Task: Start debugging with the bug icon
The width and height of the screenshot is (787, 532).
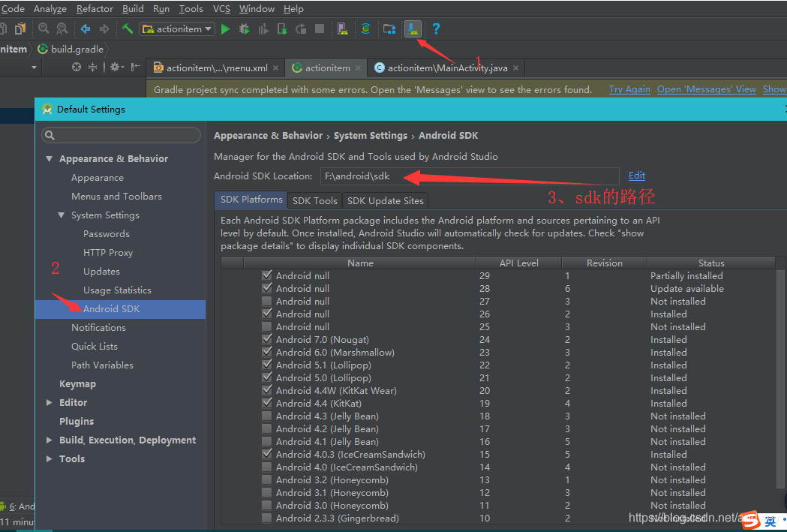Action: [x=245, y=29]
